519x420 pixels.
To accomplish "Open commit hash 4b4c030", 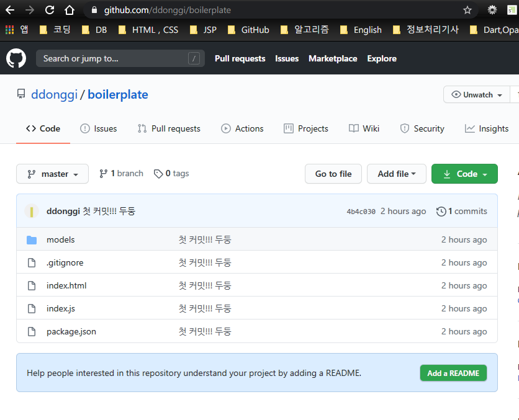I will tap(361, 212).
